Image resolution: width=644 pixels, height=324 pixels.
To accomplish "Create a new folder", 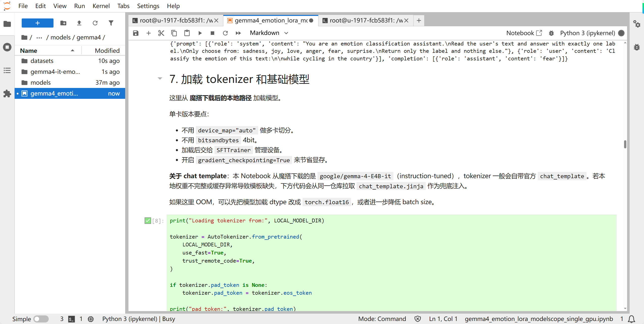I will [x=63, y=23].
